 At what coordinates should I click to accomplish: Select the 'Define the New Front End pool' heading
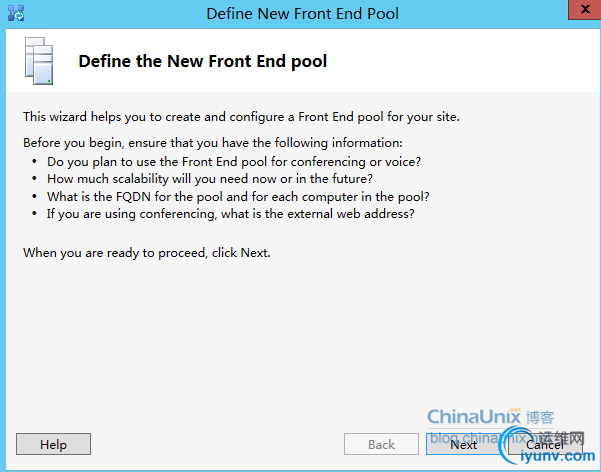point(203,61)
